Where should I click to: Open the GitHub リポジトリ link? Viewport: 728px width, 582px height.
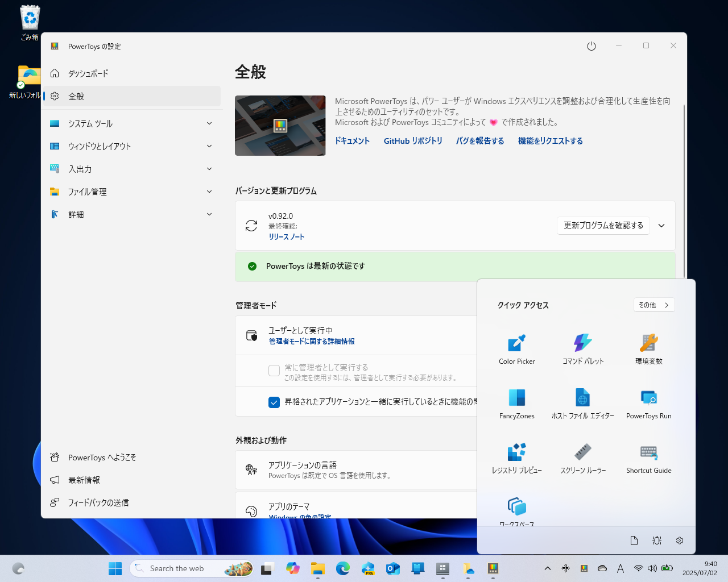click(413, 141)
